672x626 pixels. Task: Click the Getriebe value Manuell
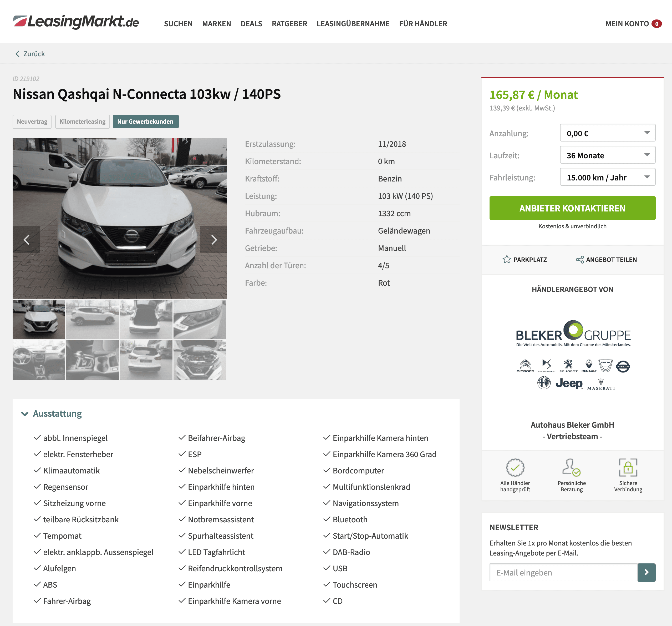[392, 248]
